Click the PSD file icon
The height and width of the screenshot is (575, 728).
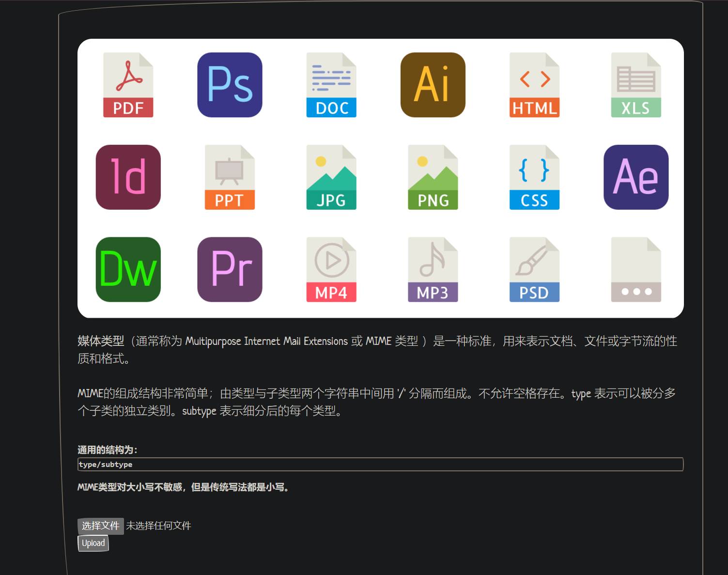(x=534, y=269)
